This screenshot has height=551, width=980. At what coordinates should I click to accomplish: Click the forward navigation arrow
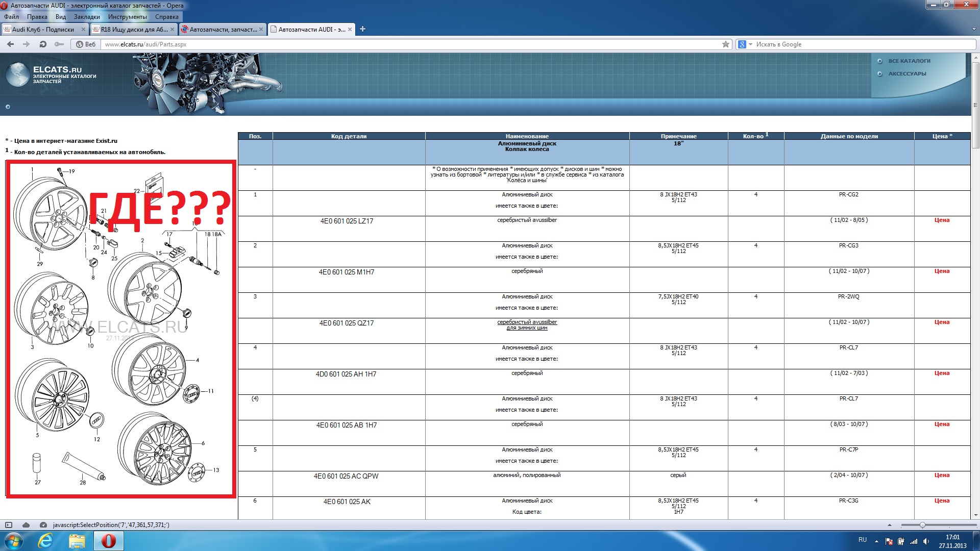point(27,44)
